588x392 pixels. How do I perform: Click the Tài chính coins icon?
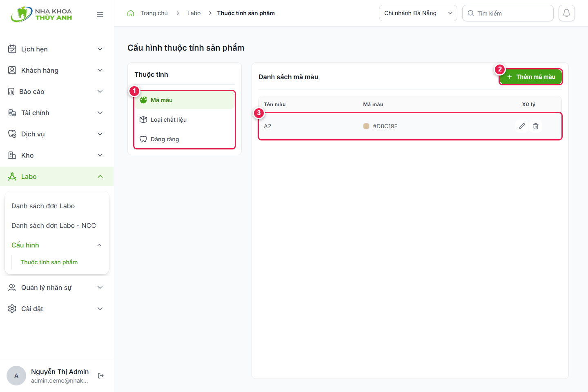coord(12,113)
